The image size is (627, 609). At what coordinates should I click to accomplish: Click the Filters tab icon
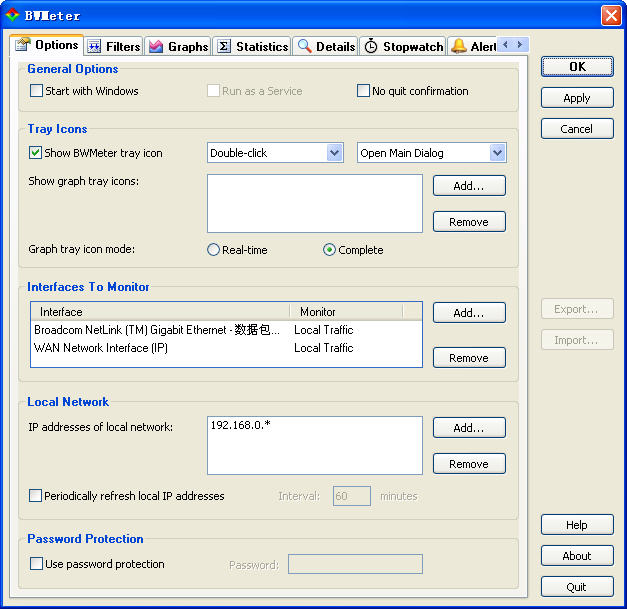click(95, 47)
